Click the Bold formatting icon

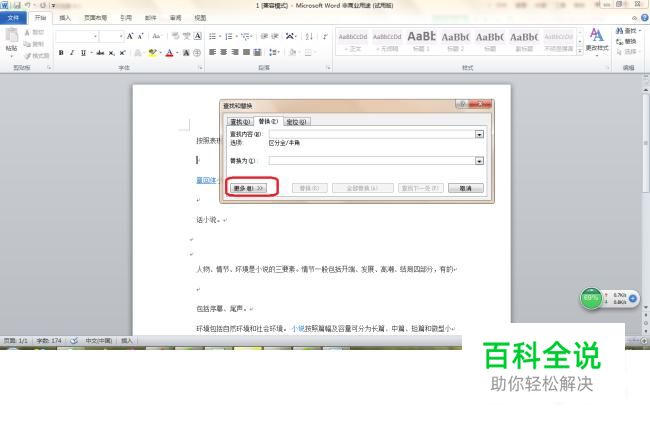pyautogui.click(x=61, y=53)
